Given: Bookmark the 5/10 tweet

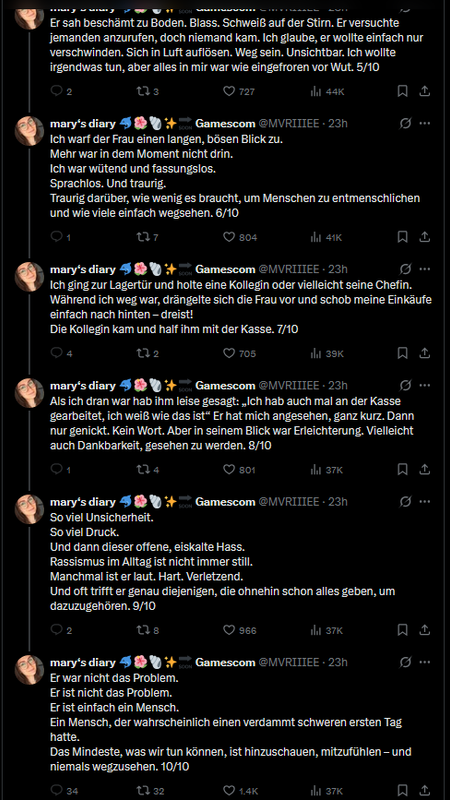Looking at the screenshot, I should pos(403,91).
